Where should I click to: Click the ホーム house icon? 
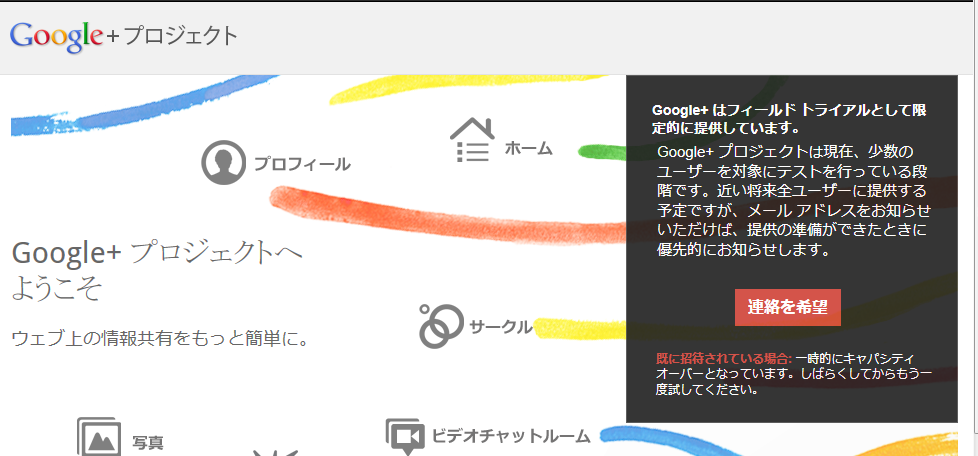coord(472,142)
